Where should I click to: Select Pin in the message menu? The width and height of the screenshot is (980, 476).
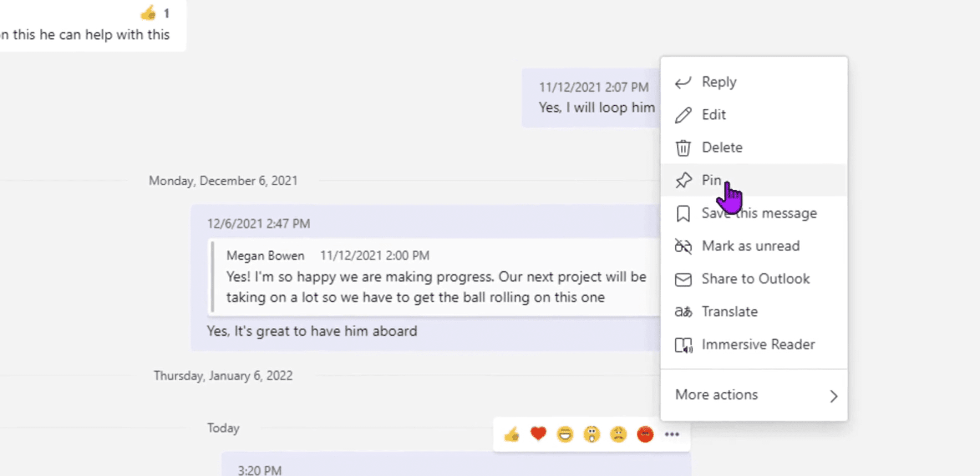[754, 180]
